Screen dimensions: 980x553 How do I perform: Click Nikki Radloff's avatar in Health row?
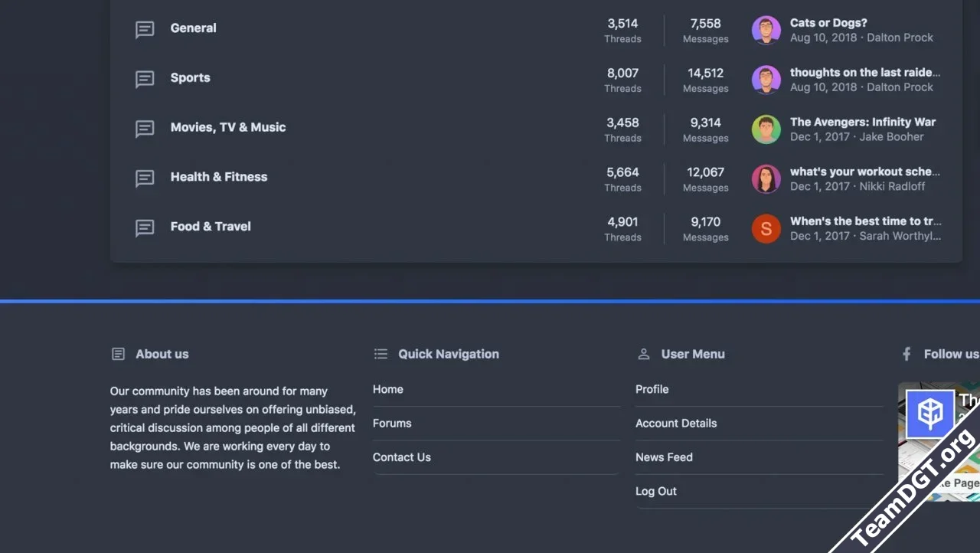pos(766,178)
